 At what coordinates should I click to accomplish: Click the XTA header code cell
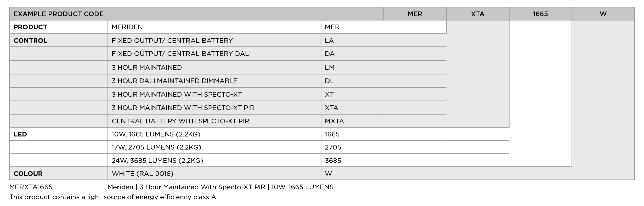[x=478, y=14]
